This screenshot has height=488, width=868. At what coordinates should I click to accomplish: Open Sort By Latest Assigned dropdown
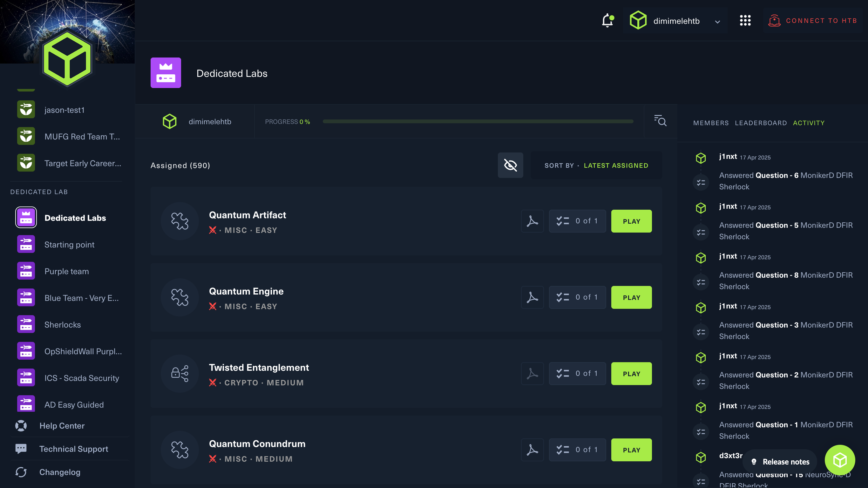596,165
